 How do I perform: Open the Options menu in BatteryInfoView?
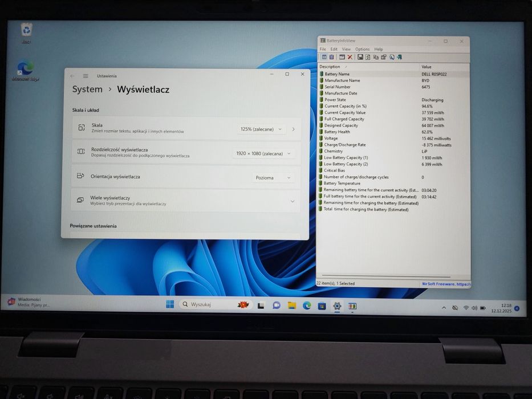(362, 49)
